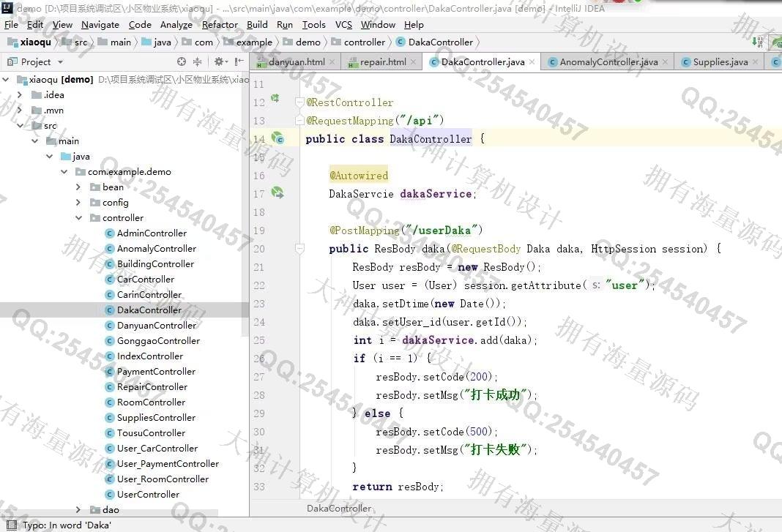The image size is (782, 532).
Task: Close the DakaController.java tab
Action: (x=532, y=61)
